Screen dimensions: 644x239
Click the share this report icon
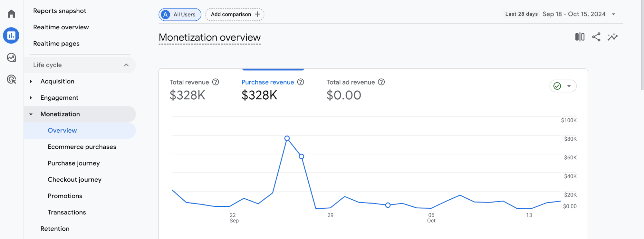pyautogui.click(x=596, y=37)
